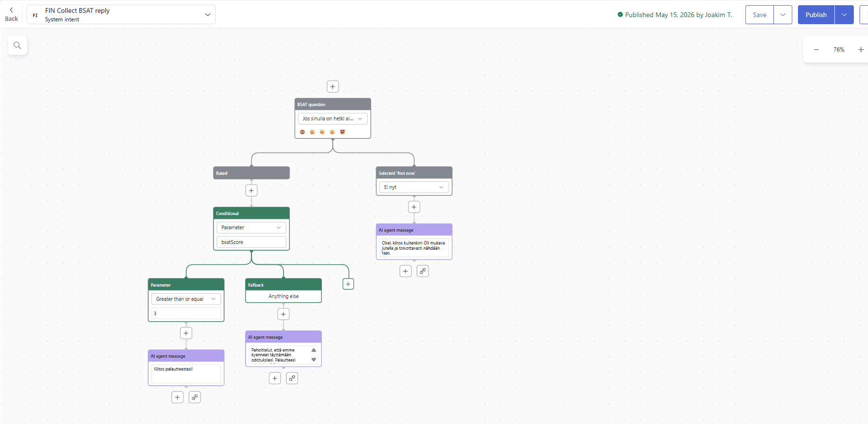This screenshot has width=868, height=424.
Task: Open the Ei nyt dropdown
Action: click(x=414, y=187)
